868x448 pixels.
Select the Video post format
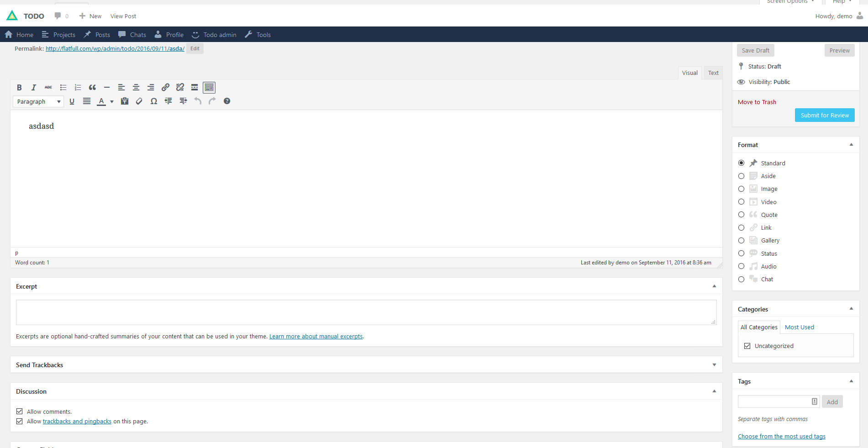coord(741,202)
